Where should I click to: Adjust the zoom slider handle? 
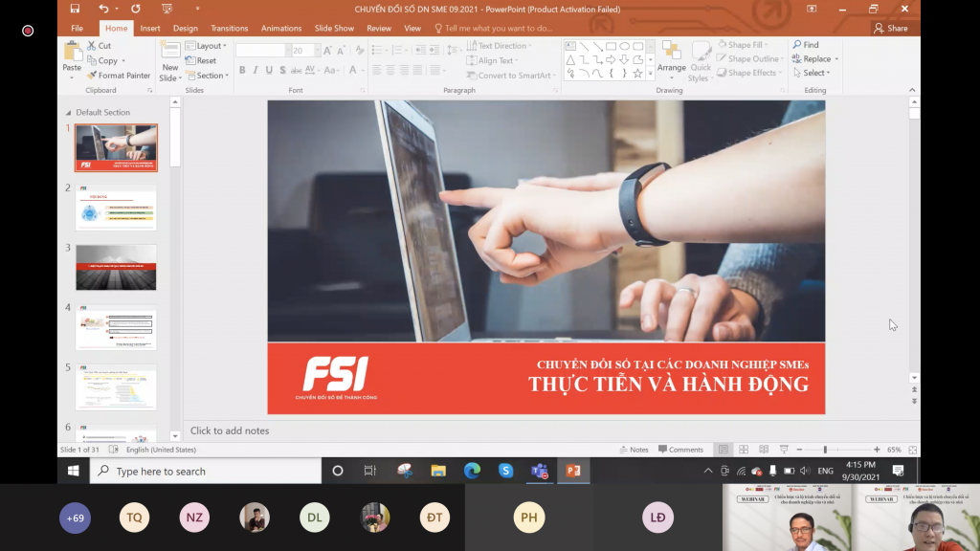point(825,450)
